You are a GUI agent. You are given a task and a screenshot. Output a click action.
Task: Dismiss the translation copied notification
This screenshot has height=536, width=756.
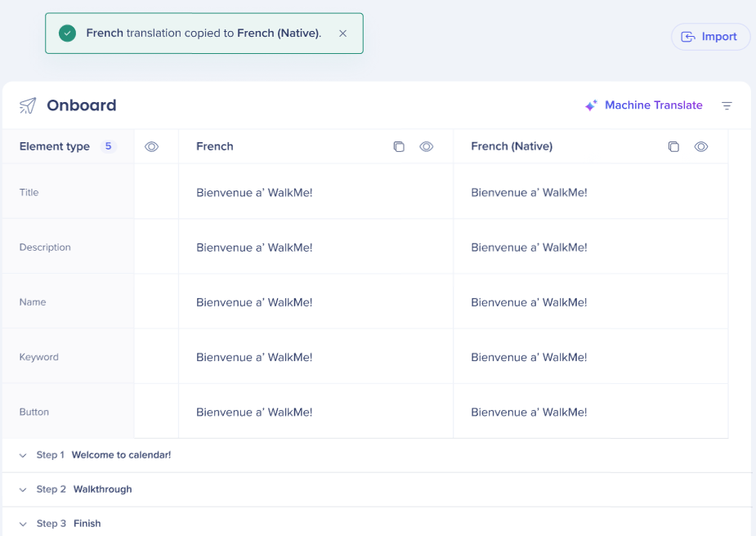coord(342,33)
